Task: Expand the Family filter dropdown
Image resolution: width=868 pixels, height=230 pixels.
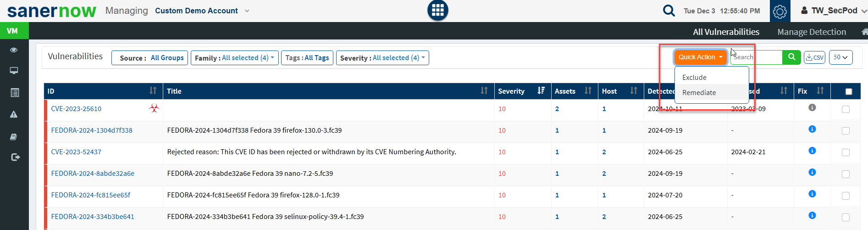Action: click(x=234, y=58)
